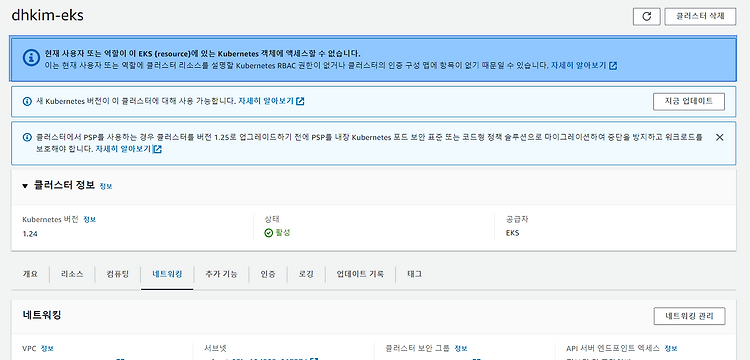This screenshot has width=750, height=360.
Task: Click the 활성 status text
Action: 283,233
